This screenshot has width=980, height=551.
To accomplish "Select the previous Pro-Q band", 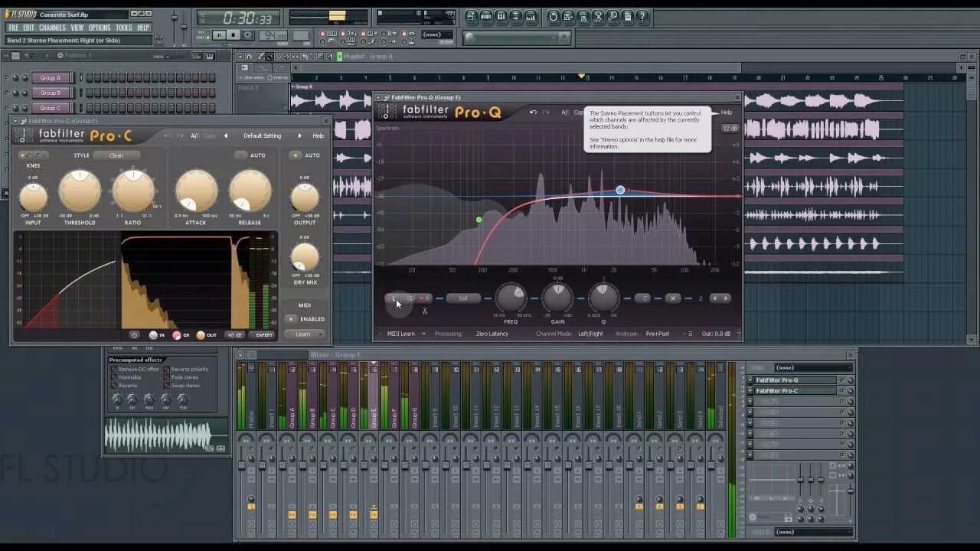I will 715,298.
